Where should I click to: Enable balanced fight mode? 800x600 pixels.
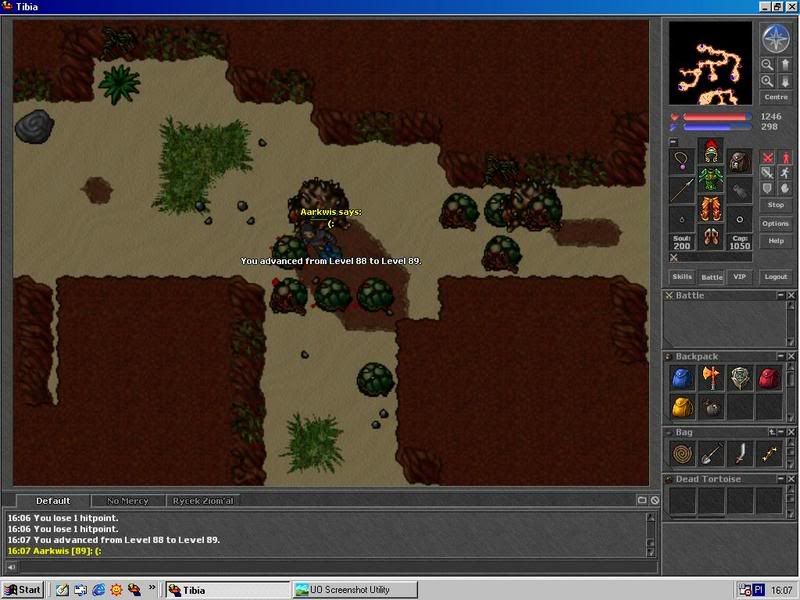(x=767, y=173)
